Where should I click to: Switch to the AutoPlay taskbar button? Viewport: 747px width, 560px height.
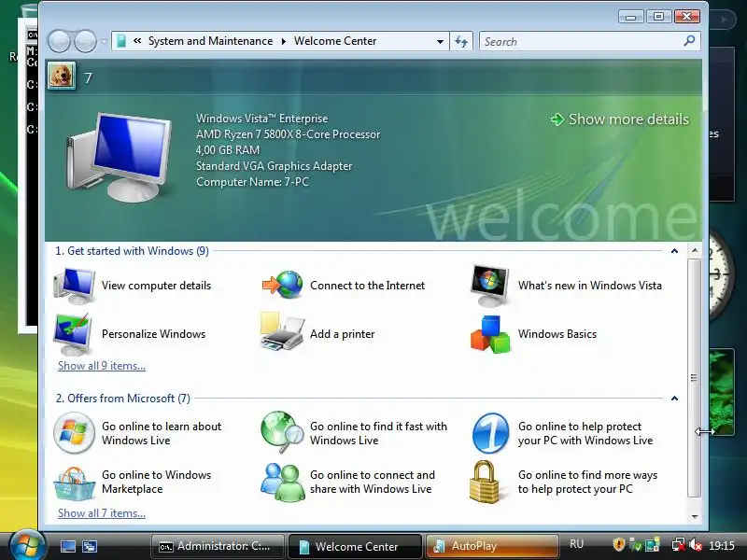[493, 546]
